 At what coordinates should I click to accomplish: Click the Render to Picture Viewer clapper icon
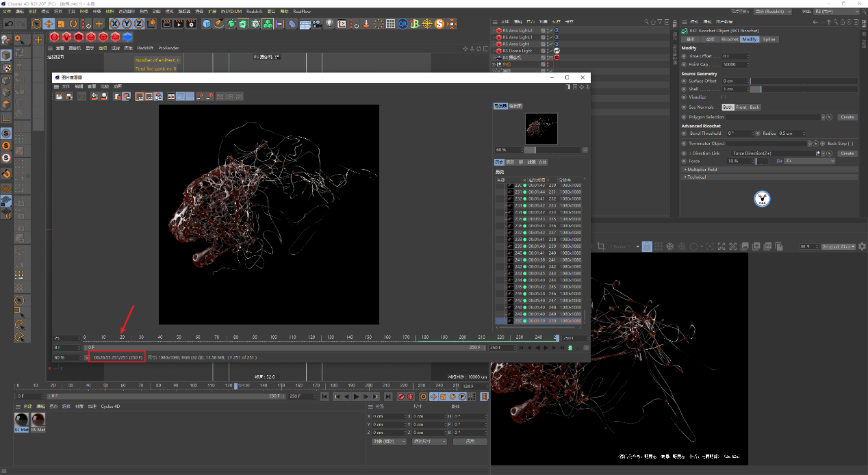tap(178, 24)
